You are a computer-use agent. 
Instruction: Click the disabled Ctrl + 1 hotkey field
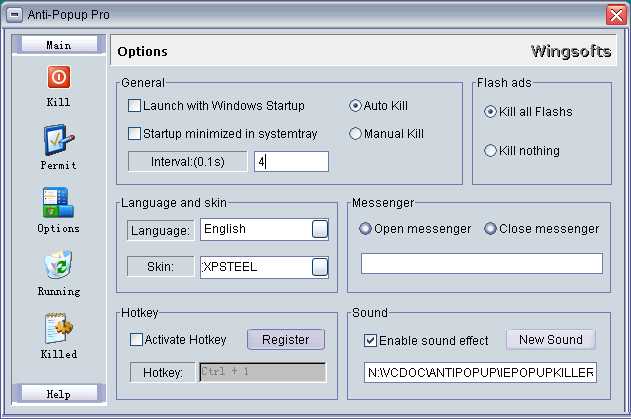[263, 372]
